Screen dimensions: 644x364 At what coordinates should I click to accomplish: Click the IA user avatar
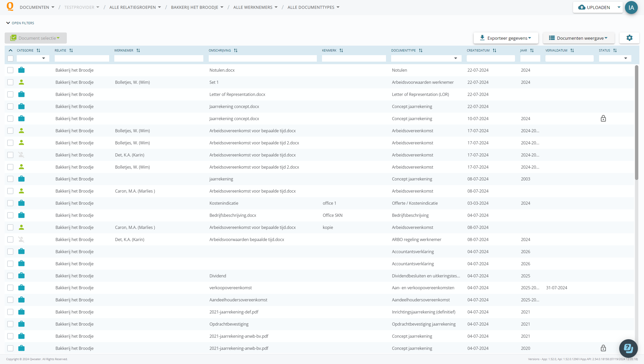tap(631, 7)
